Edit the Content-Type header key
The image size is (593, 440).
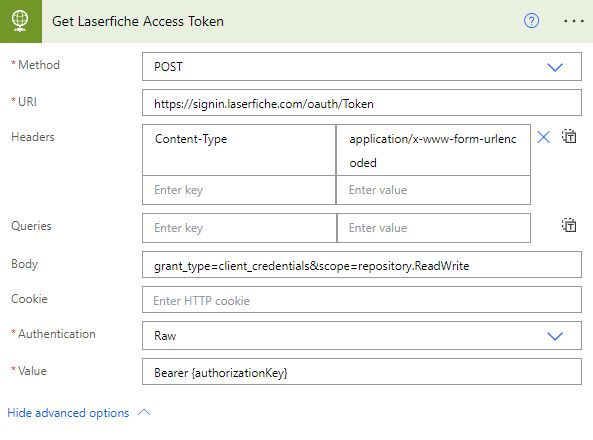click(239, 150)
